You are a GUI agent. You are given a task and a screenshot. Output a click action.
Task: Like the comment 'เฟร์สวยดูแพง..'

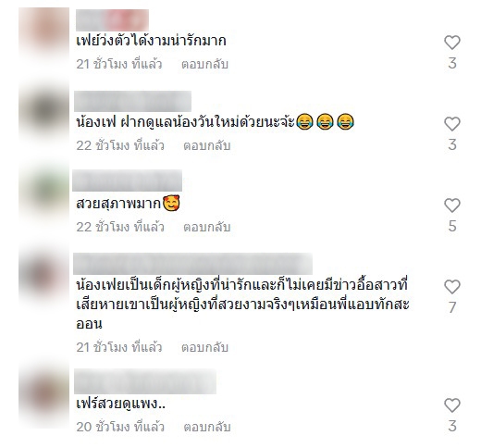(x=452, y=405)
